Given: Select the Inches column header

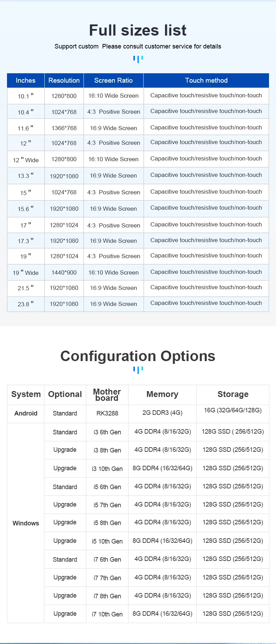Looking at the screenshot, I should [26, 81].
